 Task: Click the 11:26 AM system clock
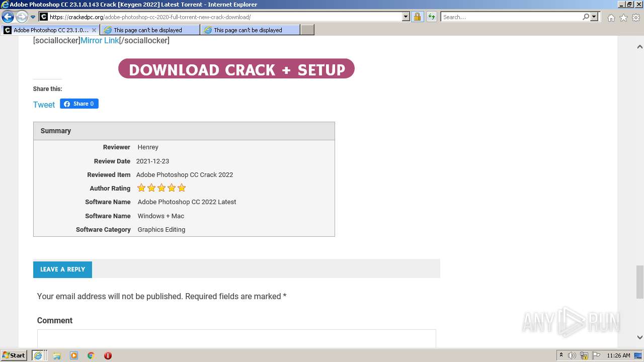[x=618, y=355]
